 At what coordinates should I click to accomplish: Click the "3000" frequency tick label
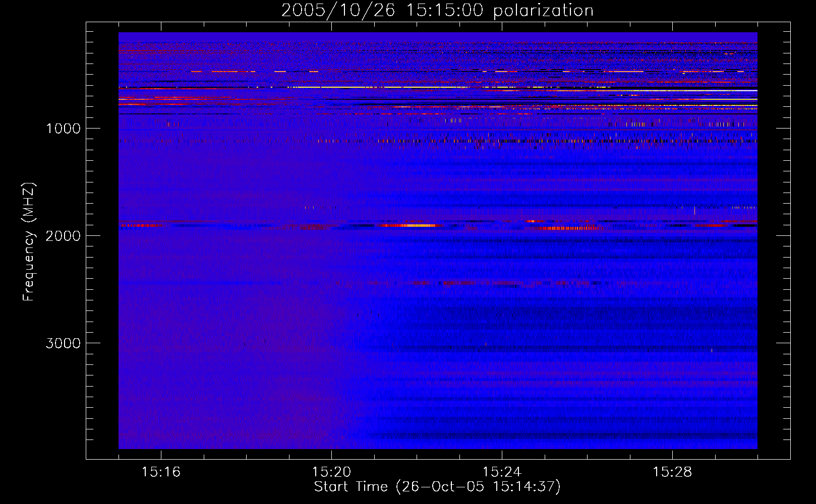click(x=63, y=343)
